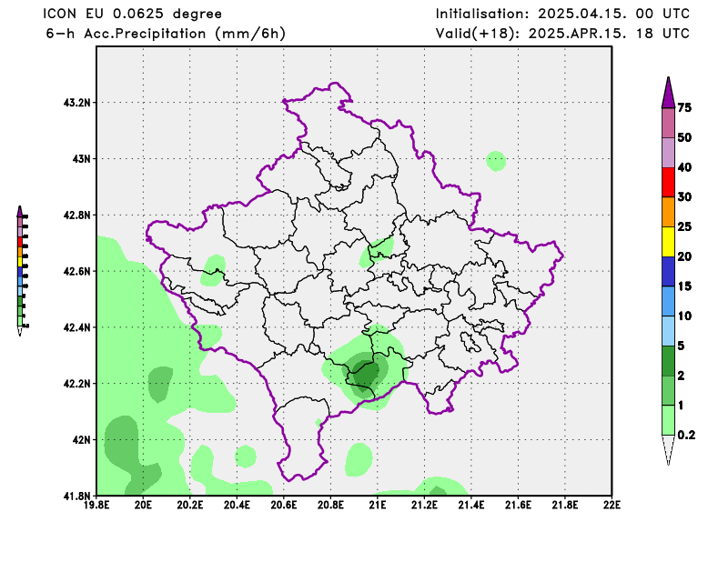
Task: Click the 42.8N latitude label
Action: click(77, 216)
